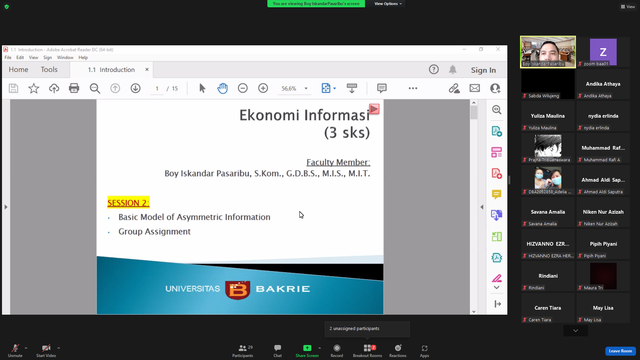640x360 pixels.
Task: Open the View Options dropdown at top
Action: click(388, 4)
